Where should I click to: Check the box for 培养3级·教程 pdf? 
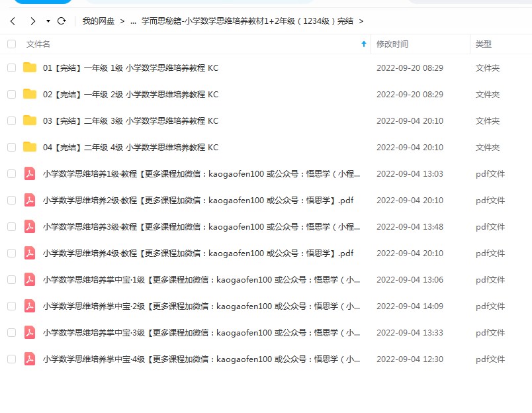11,227
